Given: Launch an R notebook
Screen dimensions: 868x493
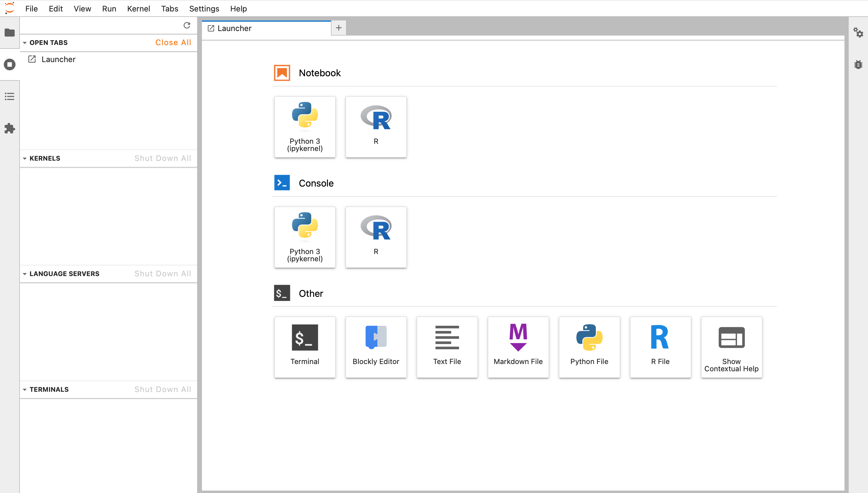Looking at the screenshot, I should 376,127.
